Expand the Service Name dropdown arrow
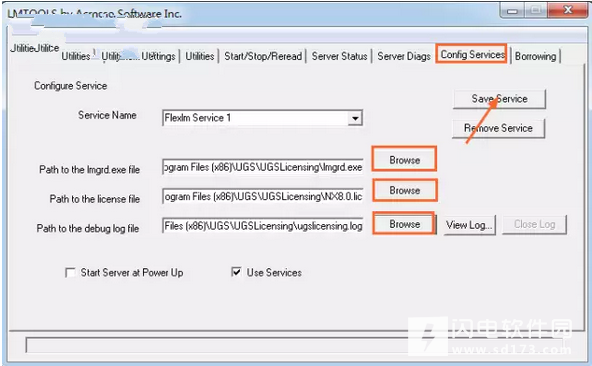Image resolution: width=592 pixels, height=366 pixels. [x=355, y=118]
